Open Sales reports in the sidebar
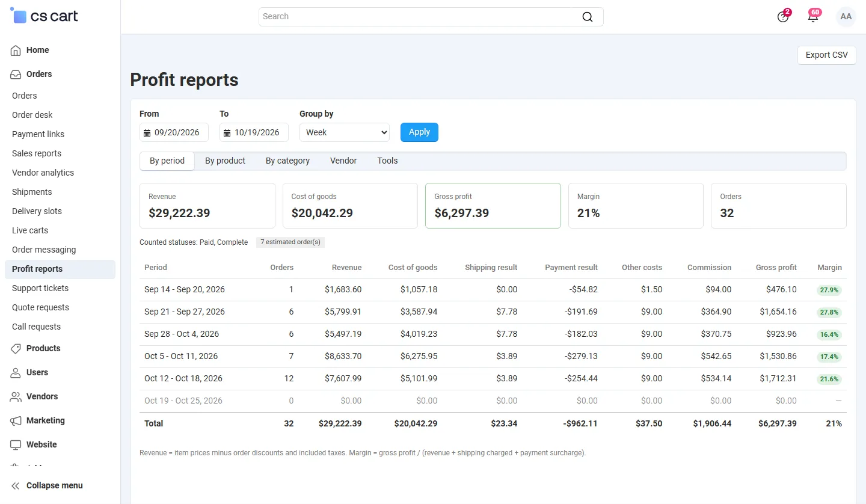 (x=37, y=153)
